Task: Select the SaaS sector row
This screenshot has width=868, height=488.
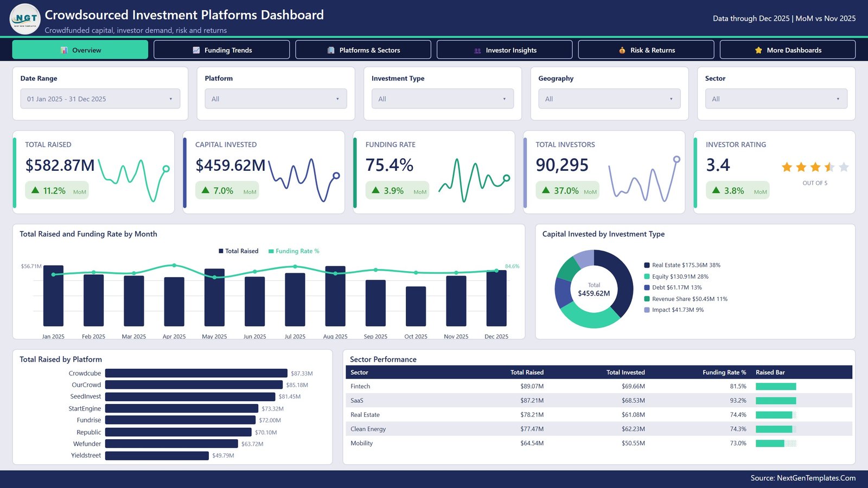Action: pos(599,400)
